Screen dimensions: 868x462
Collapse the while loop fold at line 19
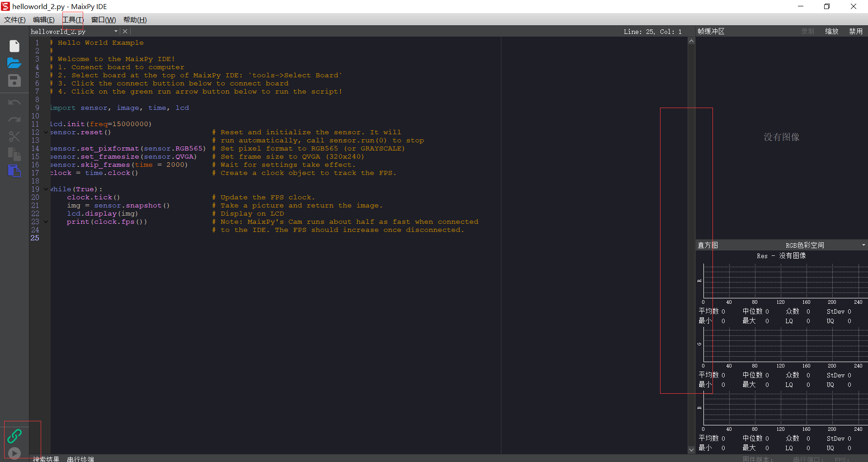pyautogui.click(x=46, y=189)
